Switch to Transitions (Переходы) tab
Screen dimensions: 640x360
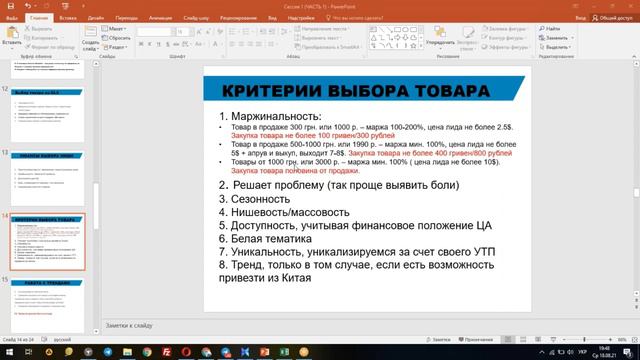(126, 18)
